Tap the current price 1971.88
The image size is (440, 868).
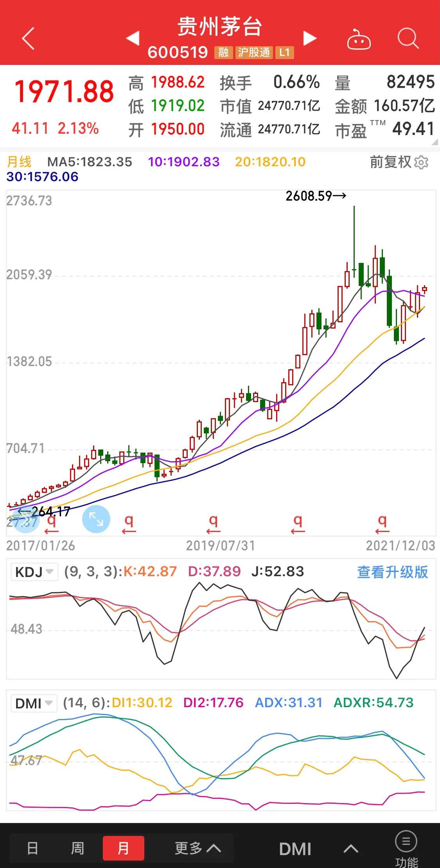click(64, 92)
